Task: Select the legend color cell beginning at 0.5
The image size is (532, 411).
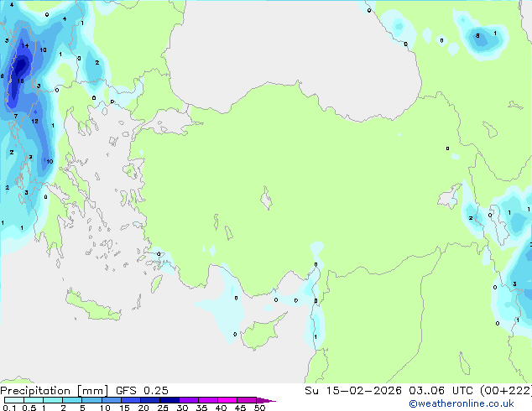Action: (x=34, y=400)
